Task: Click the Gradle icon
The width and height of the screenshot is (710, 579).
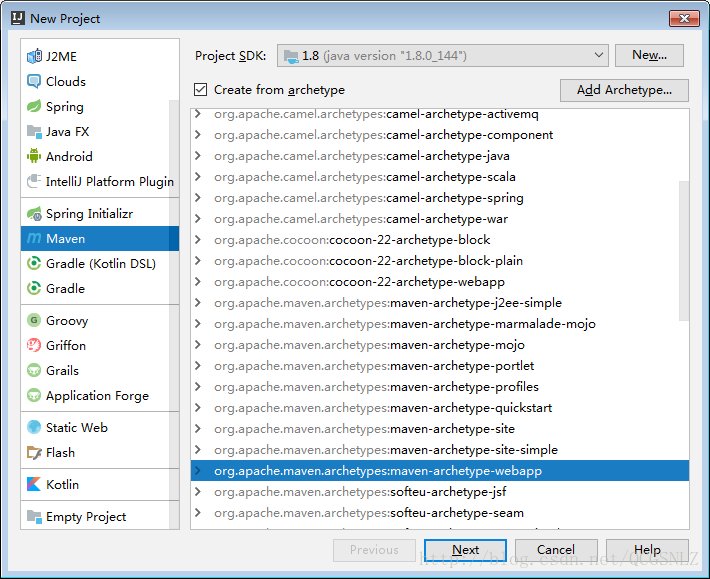Action: coord(34,288)
